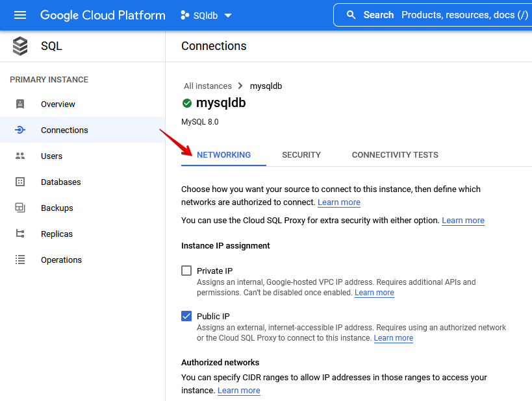This screenshot has height=401, width=532.
Task: Open Learn more link under Public IP
Action: (393, 338)
